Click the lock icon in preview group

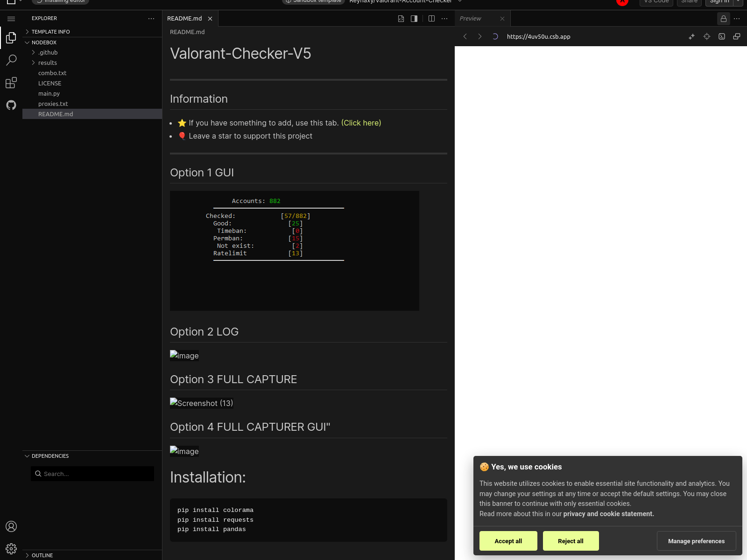point(724,19)
